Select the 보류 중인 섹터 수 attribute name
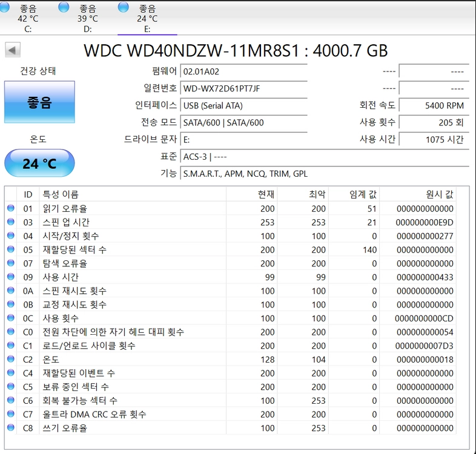The image size is (476, 454). tap(76, 387)
